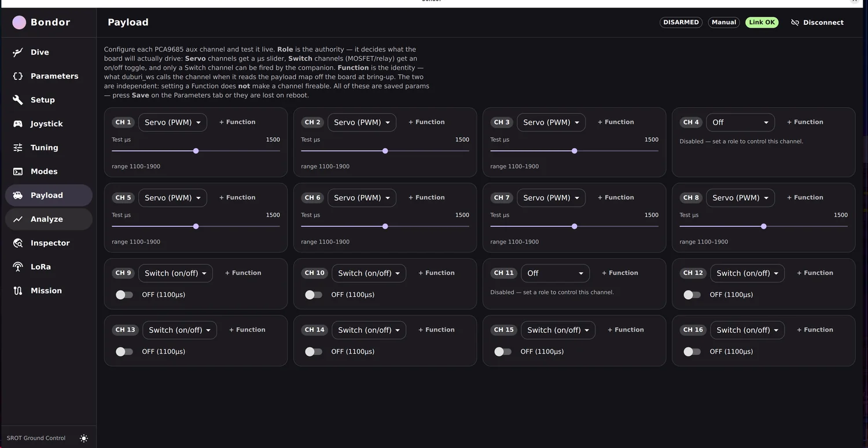Expand CH 9 Switch (on/off) dropdown
Image resolution: width=868 pixels, height=448 pixels.
(x=175, y=273)
